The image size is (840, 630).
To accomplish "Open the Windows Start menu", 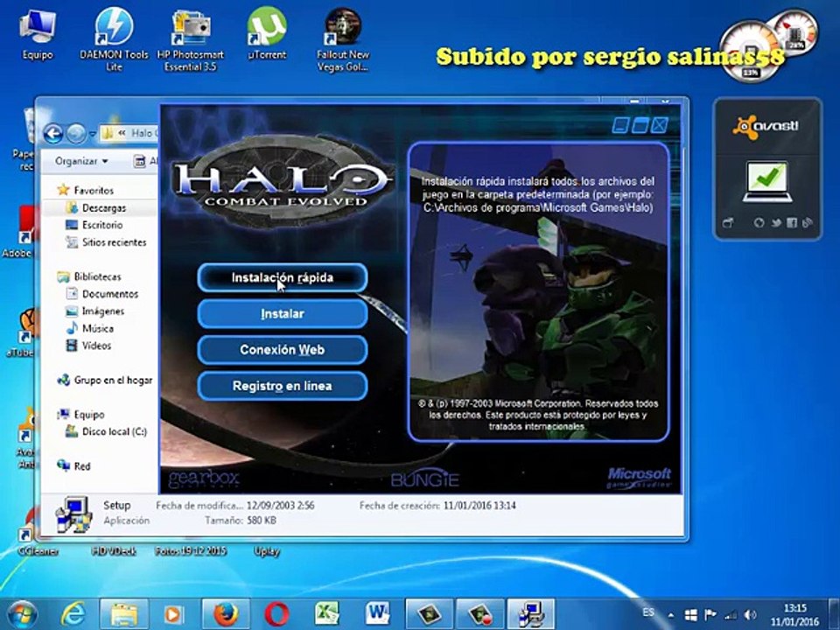I will click(22, 614).
